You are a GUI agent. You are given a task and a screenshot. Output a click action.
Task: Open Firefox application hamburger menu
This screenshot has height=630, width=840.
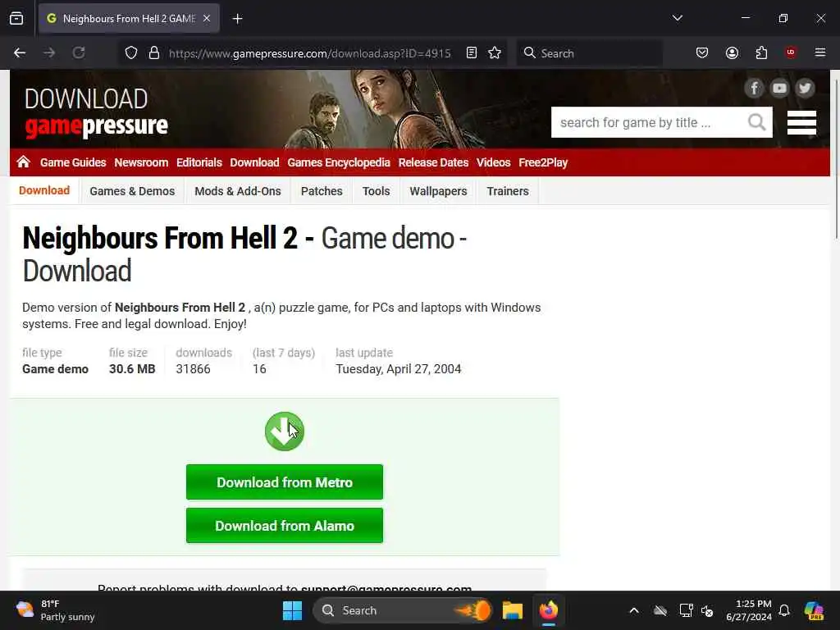click(x=820, y=52)
